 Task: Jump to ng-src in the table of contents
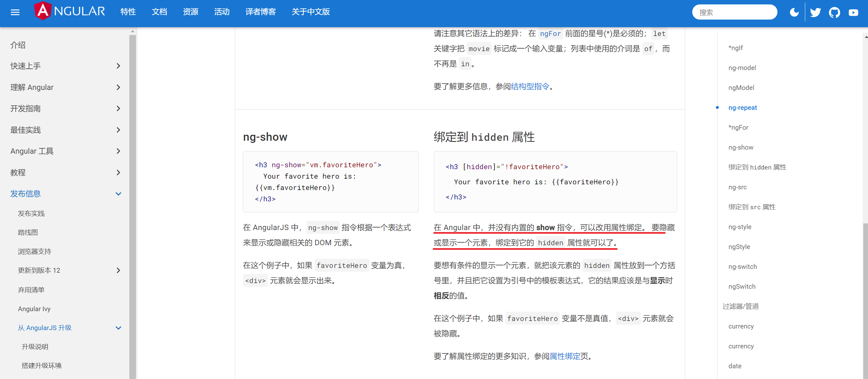tap(737, 187)
